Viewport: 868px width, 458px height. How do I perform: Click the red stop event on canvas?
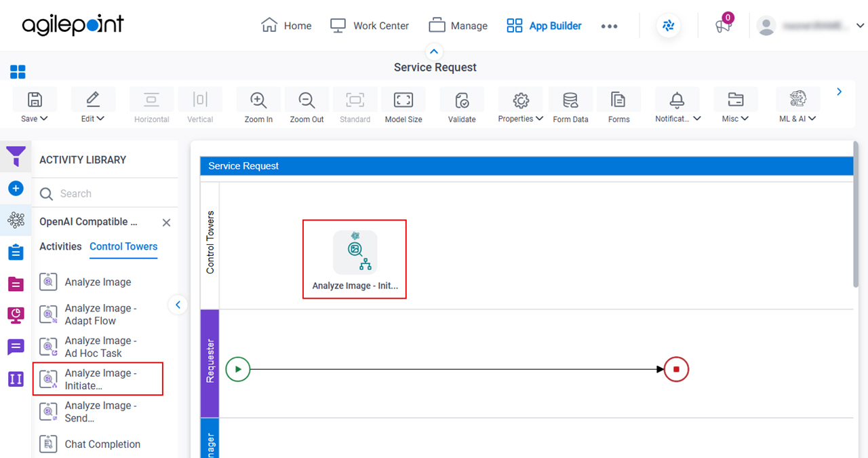pyautogui.click(x=676, y=369)
